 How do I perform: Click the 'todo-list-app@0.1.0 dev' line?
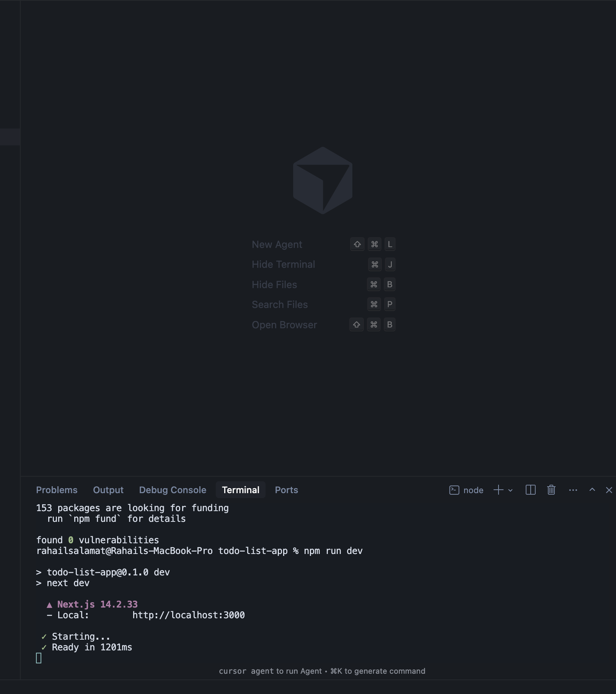pos(103,572)
